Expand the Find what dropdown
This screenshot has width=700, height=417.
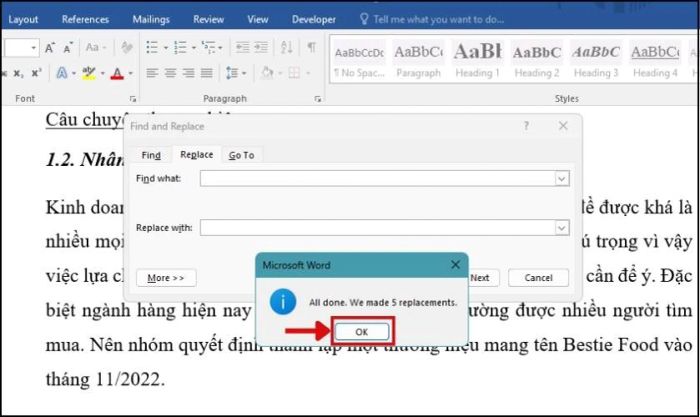point(562,179)
